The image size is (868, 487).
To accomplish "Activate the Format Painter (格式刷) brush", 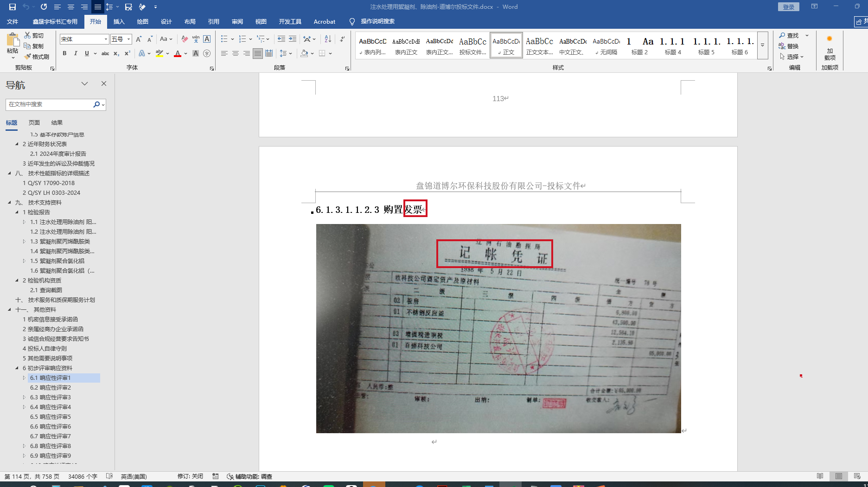I will pyautogui.click(x=37, y=57).
